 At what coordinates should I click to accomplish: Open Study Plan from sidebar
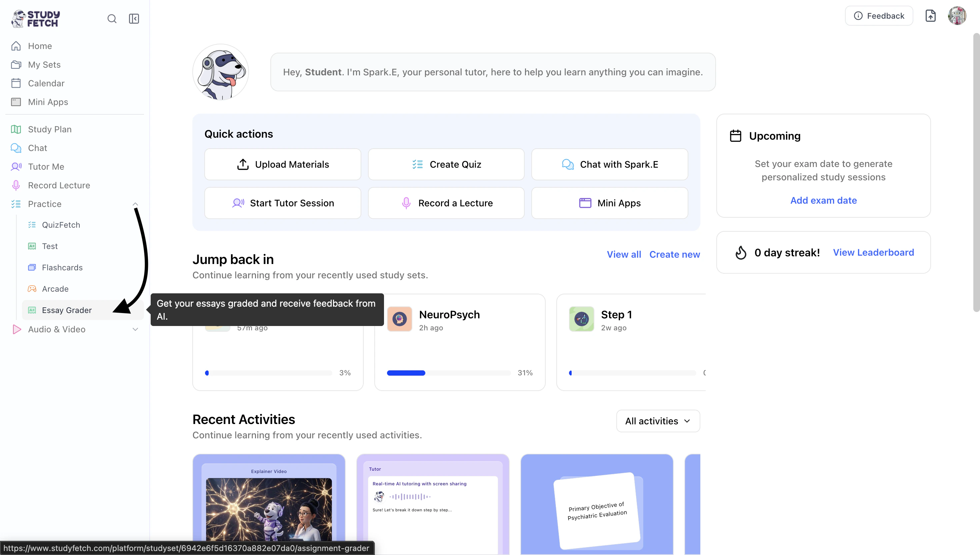[50, 129]
